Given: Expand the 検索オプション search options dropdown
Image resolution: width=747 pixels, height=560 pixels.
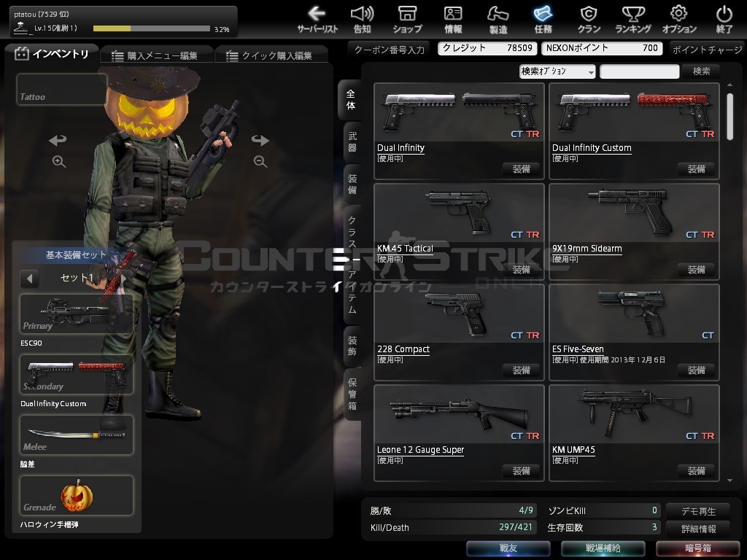Looking at the screenshot, I should (x=557, y=71).
